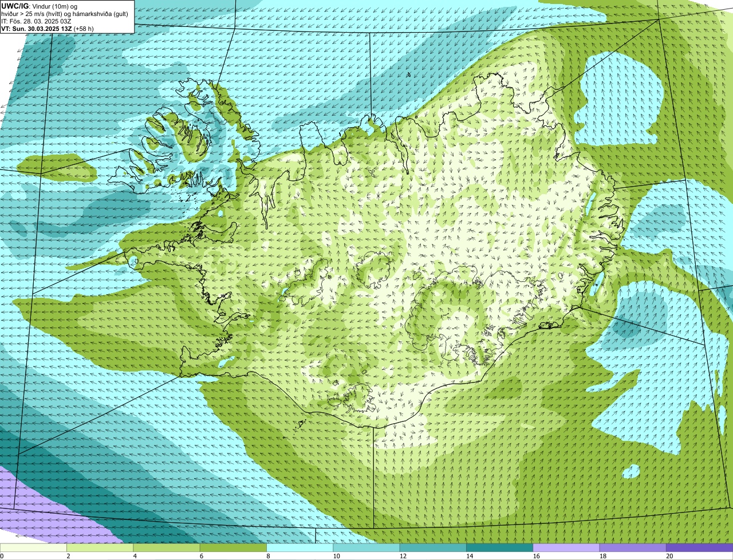This screenshot has width=733, height=560.
Task: Select the above 20 m/s dark purple swatch
Action: (x=699, y=547)
